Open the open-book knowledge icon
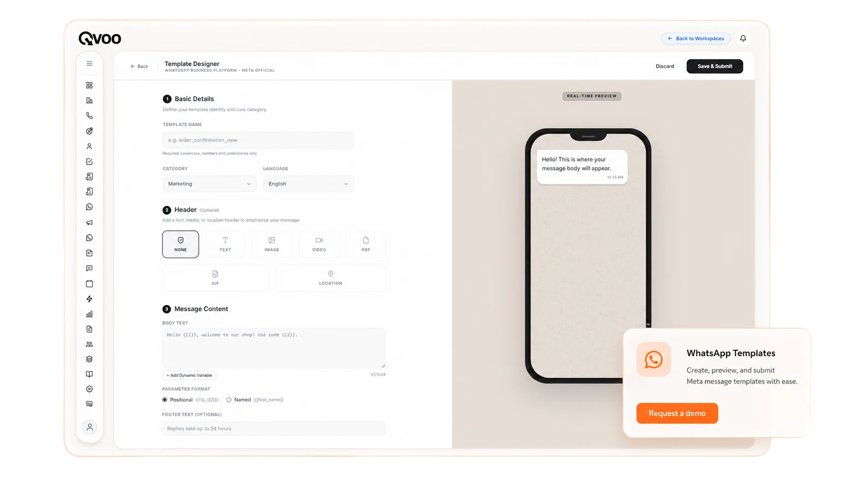This screenshot has height=489, width=868. click(89, 374)
